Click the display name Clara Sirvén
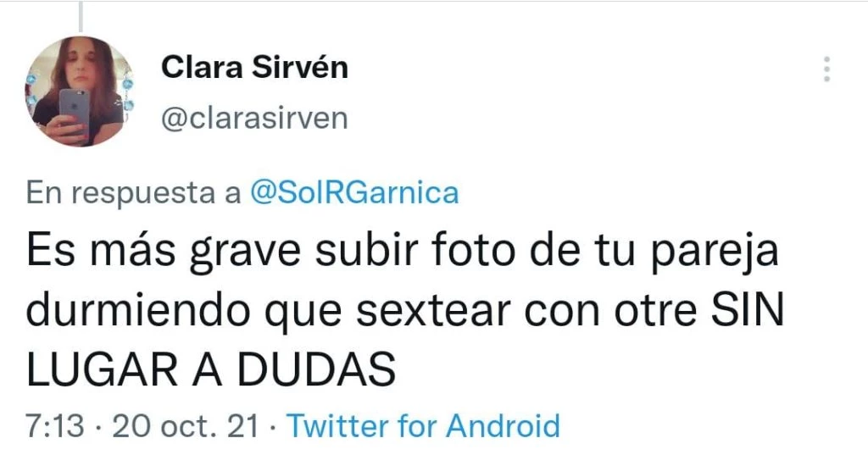This screenshot has width=868, height=466. click(254, 68)
